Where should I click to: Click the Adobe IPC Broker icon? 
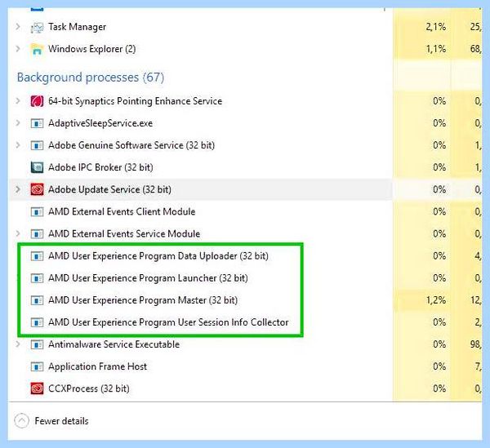[37, 167]
